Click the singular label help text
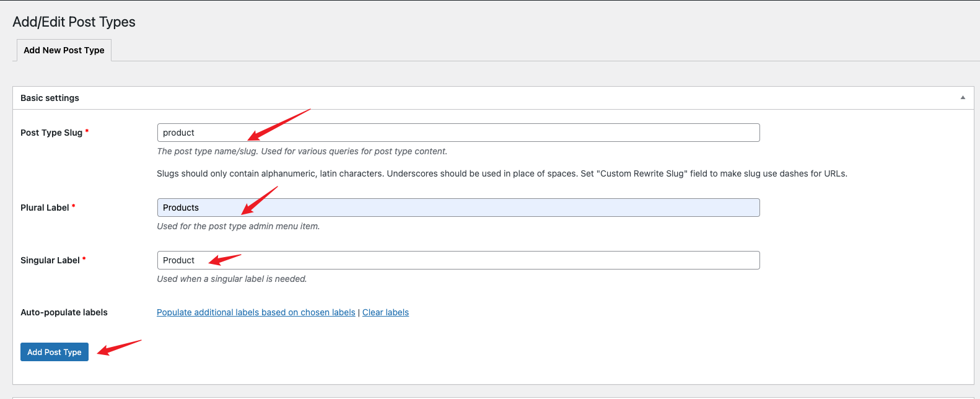980x399 pixels. (232, 279)
